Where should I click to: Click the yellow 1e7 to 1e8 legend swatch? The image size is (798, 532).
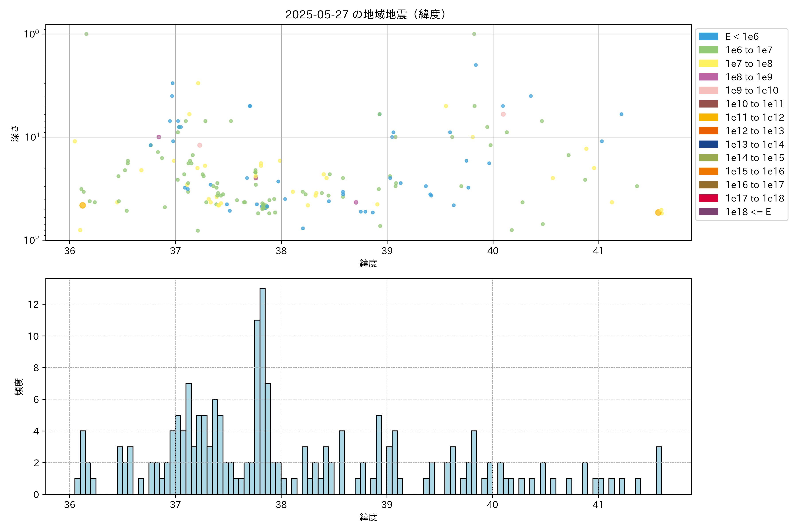point(708,63)
